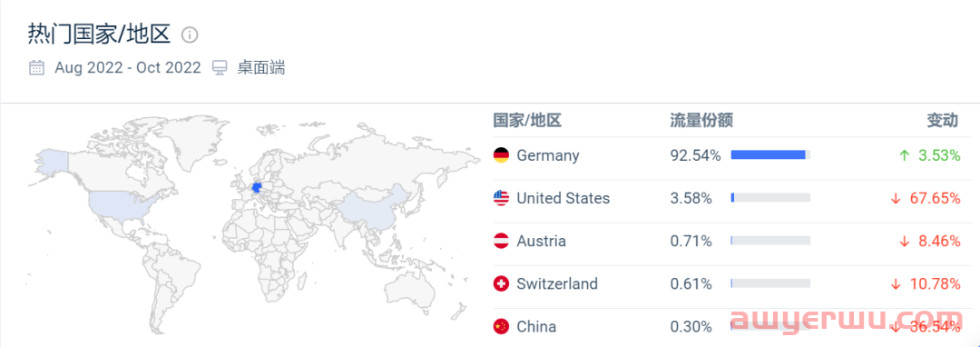Click the Aug 2022 - Oct 2022 date range
The height and width of the screenshot is (347, 980).
coord(128,67)
